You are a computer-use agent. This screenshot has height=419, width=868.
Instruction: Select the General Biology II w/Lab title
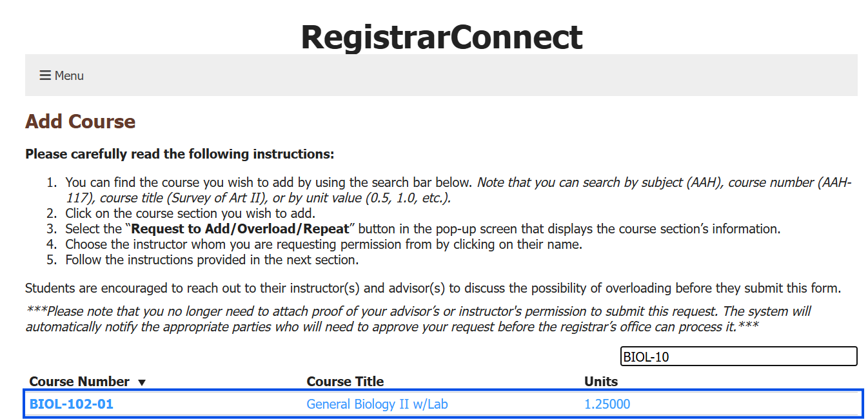pyautogui.click(x=377, y=405)
